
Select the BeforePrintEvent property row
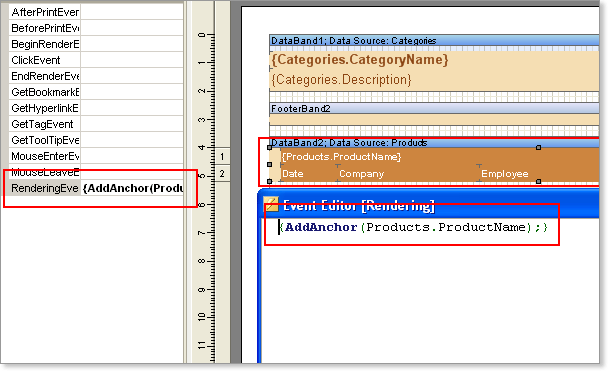[96, 28]
